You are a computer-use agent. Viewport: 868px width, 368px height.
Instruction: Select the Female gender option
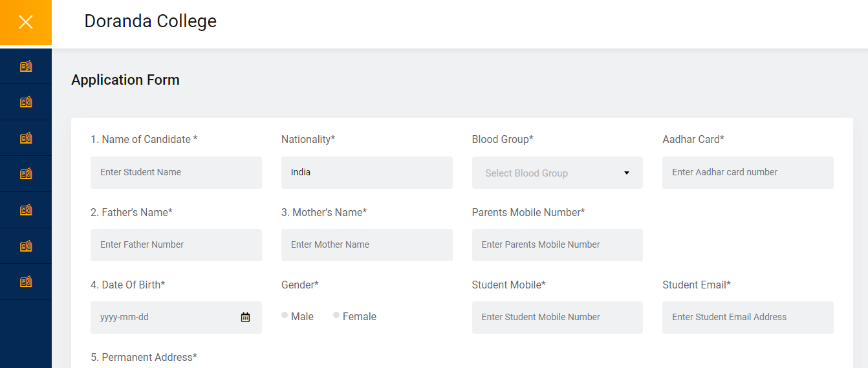pos(336,316)
